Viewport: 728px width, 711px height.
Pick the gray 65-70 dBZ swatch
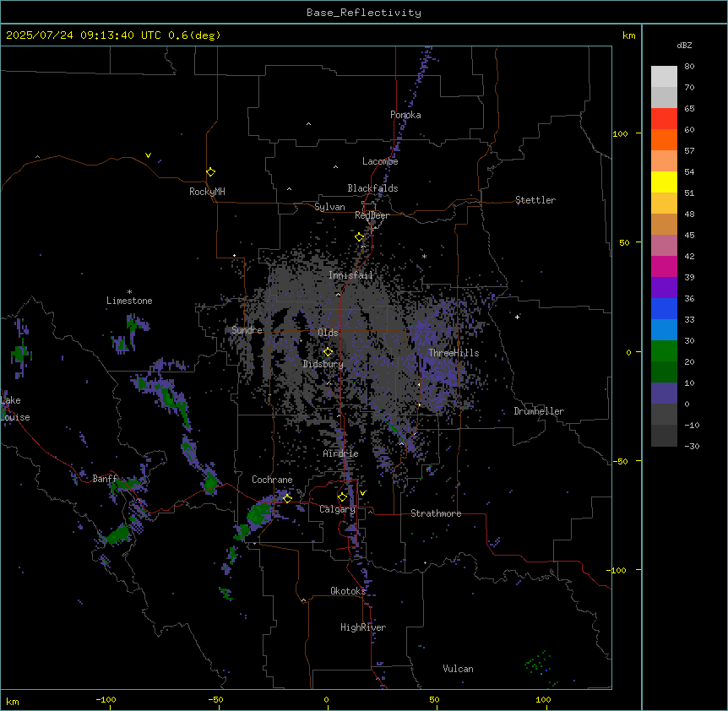pos(664,97)
